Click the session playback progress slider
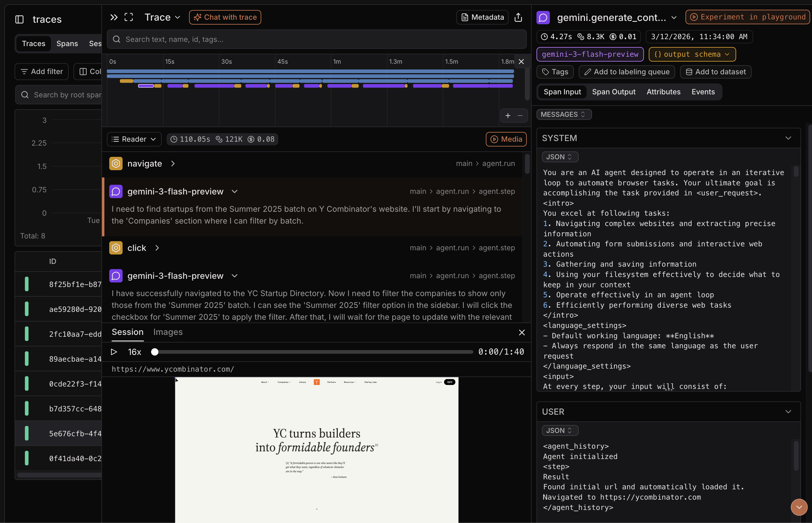Screen dimensions: 812x523 point(314,352)
